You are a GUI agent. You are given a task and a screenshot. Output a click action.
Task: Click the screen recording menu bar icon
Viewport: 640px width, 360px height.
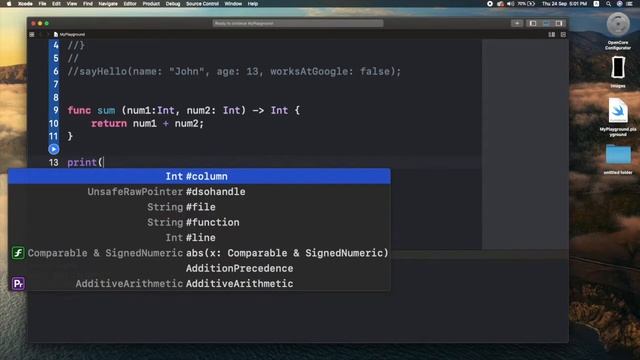[490, 4]
